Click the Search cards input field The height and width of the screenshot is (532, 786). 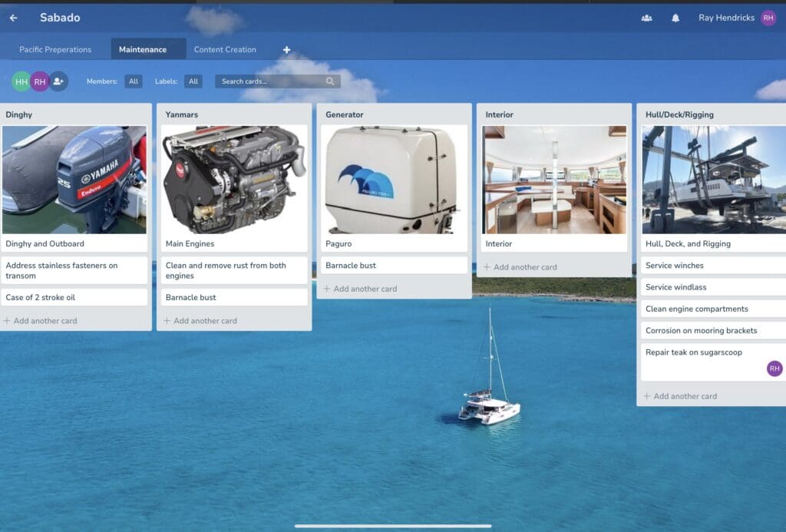[x=269, y=81]
